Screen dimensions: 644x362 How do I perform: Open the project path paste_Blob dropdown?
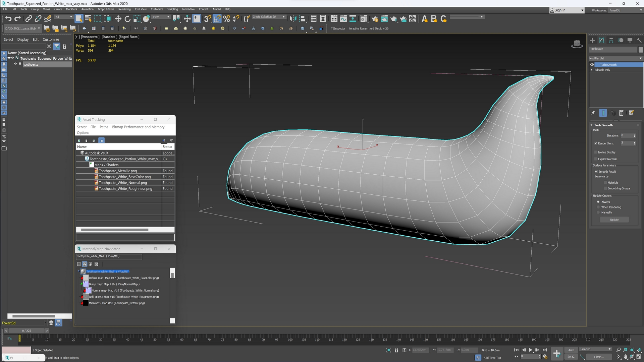point(22,28)
